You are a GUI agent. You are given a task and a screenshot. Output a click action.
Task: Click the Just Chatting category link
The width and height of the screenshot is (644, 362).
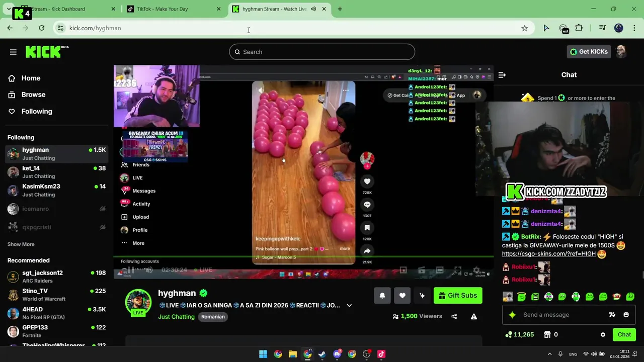[x=176, y=317]
